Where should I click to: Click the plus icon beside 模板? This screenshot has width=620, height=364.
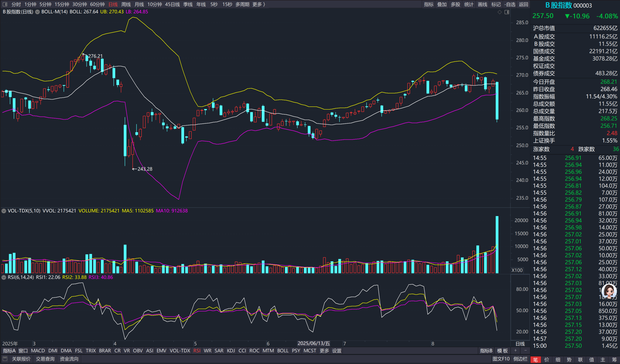515,351
